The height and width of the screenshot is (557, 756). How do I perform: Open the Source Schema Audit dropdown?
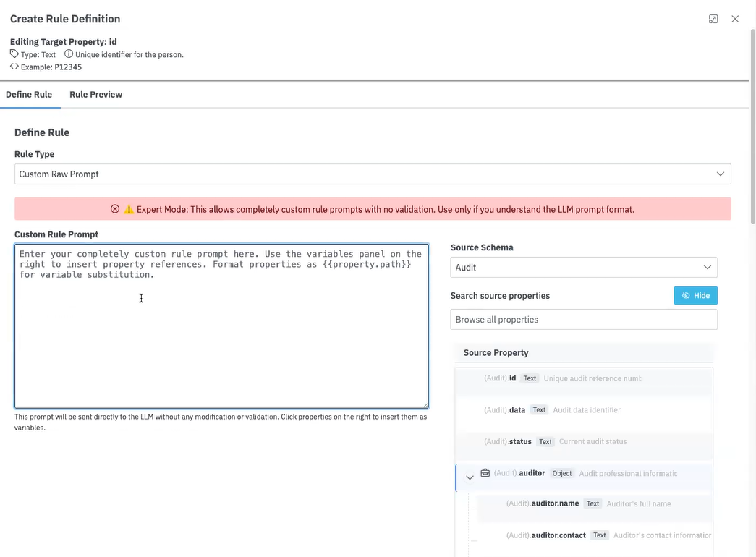(x=584, y=267)
